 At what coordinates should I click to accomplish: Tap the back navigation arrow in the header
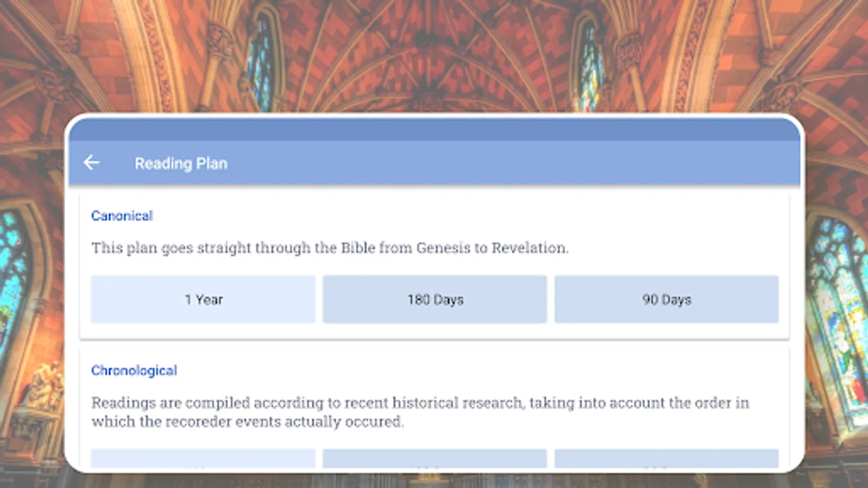[x=92, y=162]
